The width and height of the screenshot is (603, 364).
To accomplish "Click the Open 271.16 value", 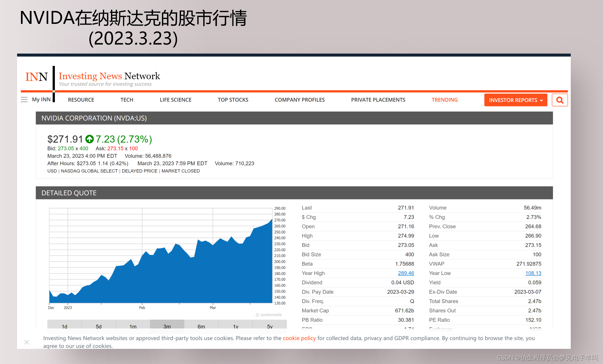I will pyautogui.click(x=406, y=227).
